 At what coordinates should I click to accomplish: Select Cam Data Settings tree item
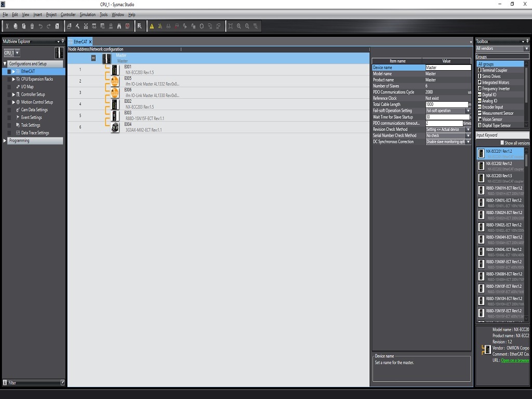[34, 110]
